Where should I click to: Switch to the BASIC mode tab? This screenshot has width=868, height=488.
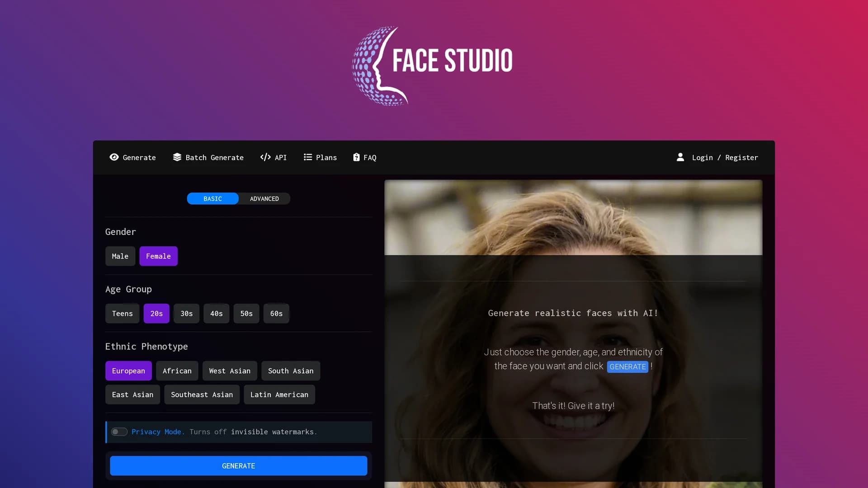[212, 198]
